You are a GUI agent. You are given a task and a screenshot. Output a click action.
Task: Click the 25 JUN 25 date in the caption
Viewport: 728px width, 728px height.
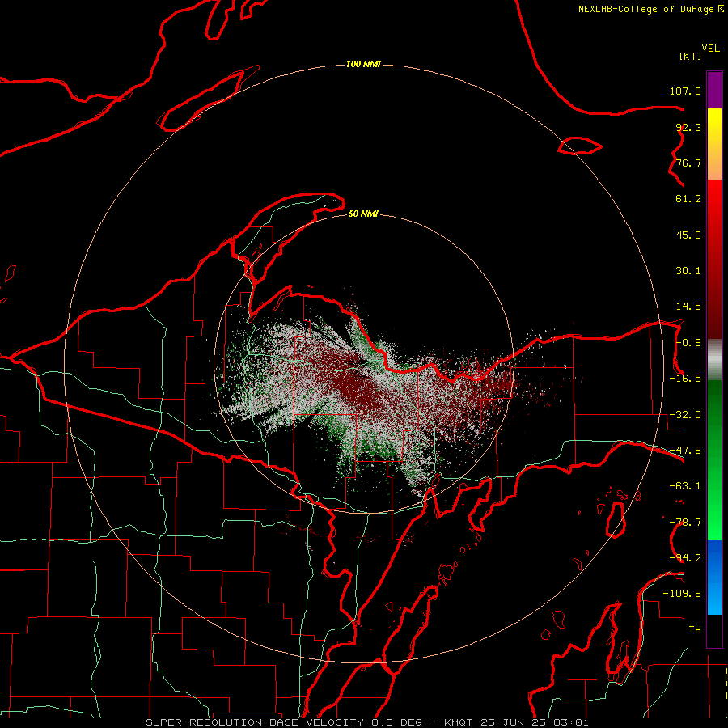click(x=514, y=722)
